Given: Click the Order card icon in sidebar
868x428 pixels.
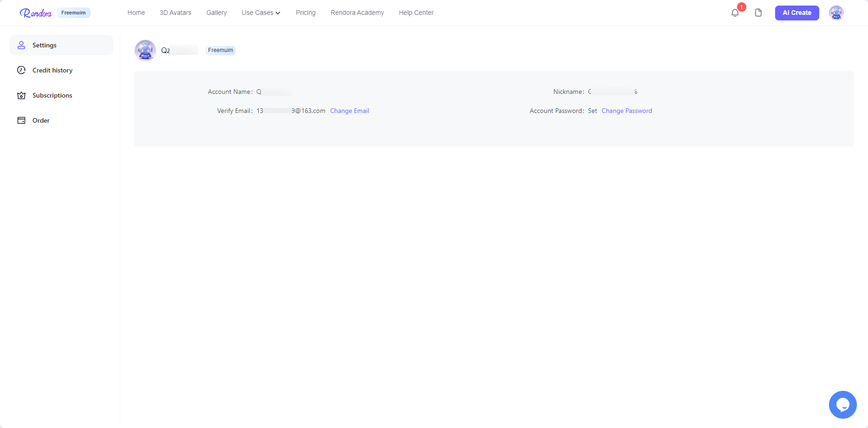Looking at the screenshot, I should [21, 120].
